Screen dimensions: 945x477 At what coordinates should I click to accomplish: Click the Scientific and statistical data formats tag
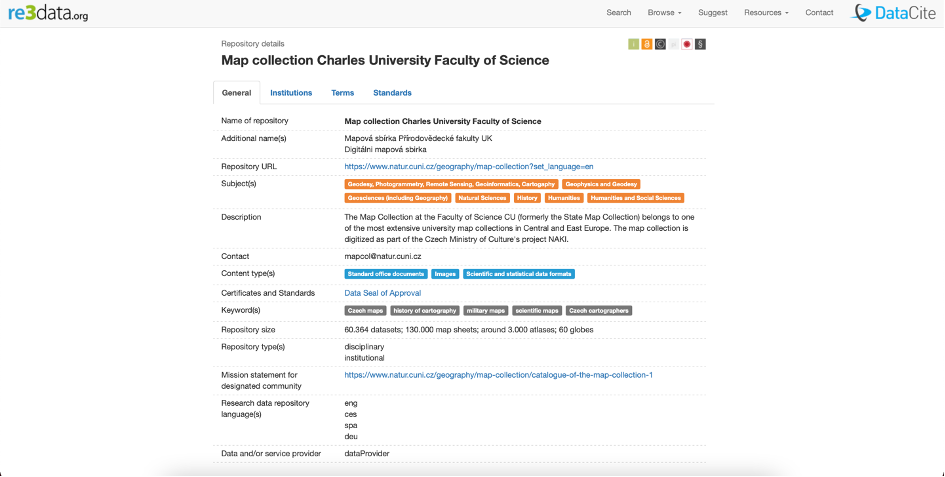click(519, 274)
